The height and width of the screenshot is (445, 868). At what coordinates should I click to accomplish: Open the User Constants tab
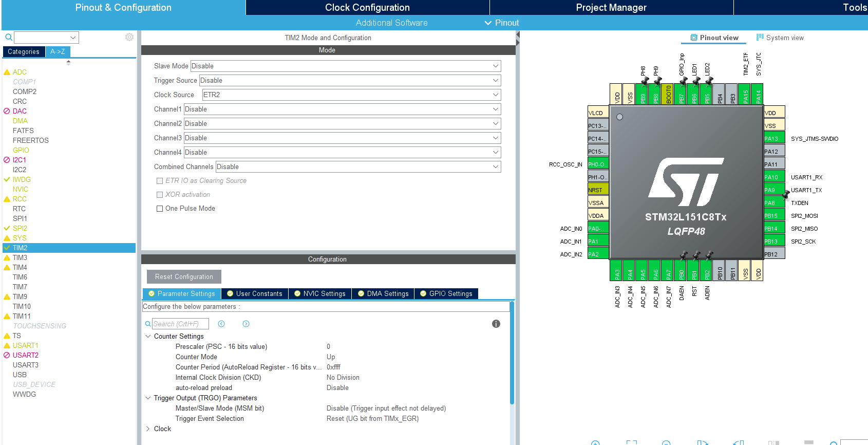point(254,293)
